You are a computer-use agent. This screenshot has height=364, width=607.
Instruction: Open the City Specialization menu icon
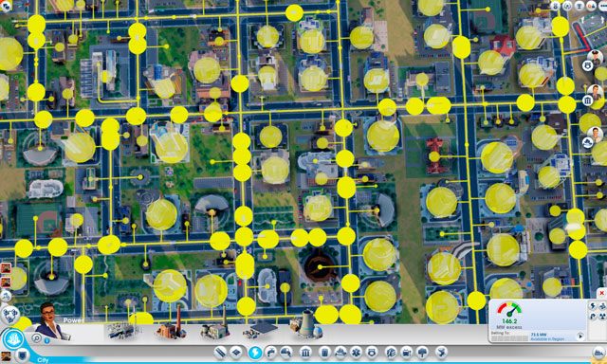(x=441, y=352)
